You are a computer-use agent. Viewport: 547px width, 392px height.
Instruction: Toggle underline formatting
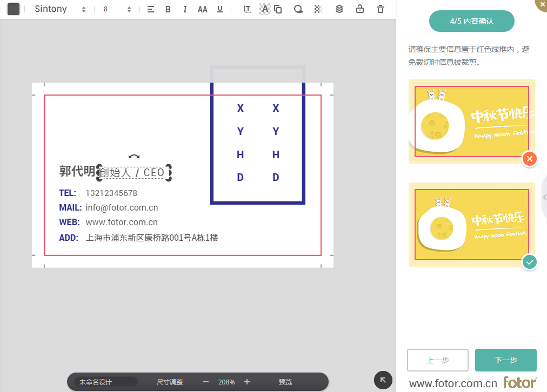220,9
